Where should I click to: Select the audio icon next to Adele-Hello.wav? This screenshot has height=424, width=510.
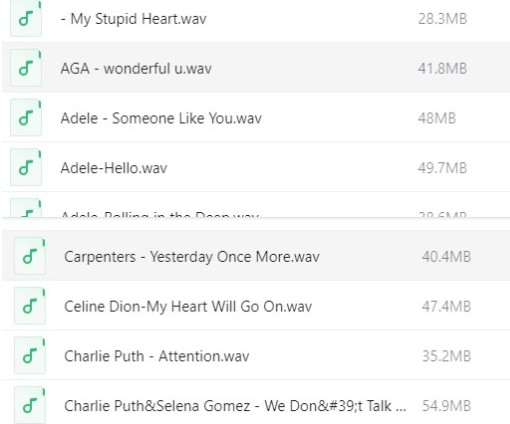click(x=26, y=167)
